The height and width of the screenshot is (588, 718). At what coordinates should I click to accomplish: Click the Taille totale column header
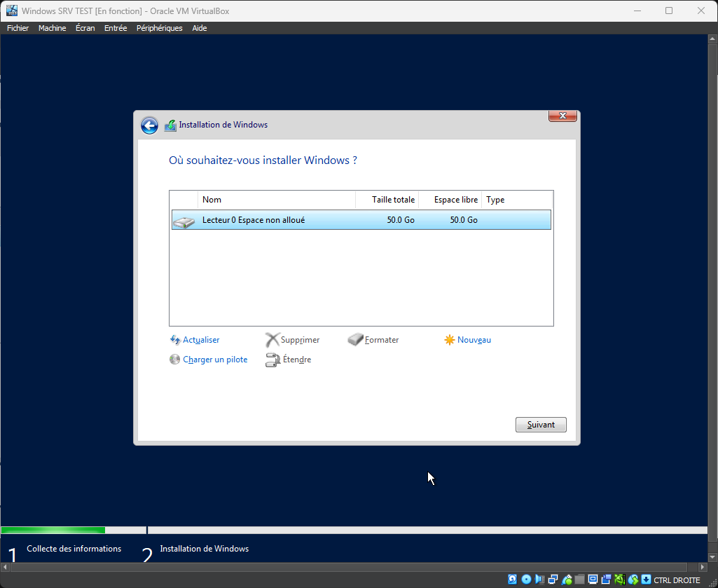pos(393,200)
